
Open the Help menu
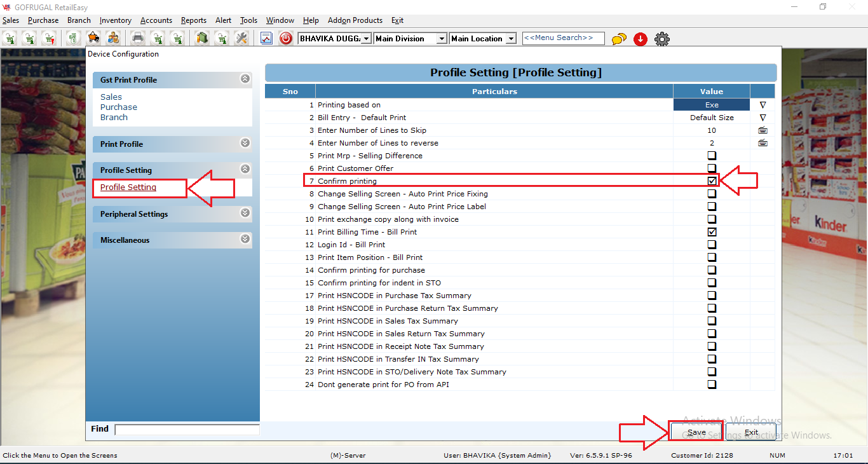(x=311, y=20)
